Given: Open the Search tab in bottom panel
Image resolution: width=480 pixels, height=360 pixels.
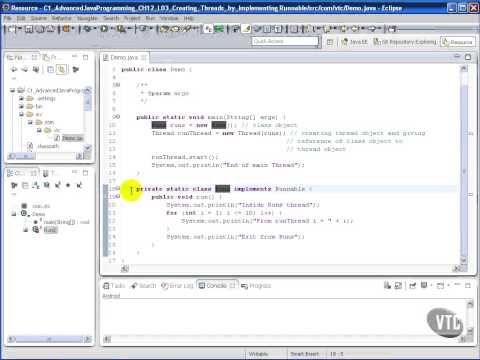Looking at the screenshot, I should pos(144,286).
